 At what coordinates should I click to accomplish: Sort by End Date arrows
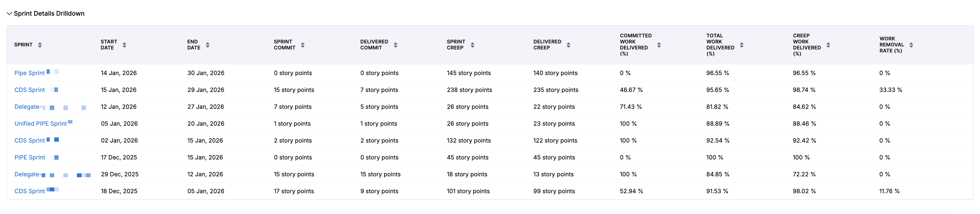(208, 45)
